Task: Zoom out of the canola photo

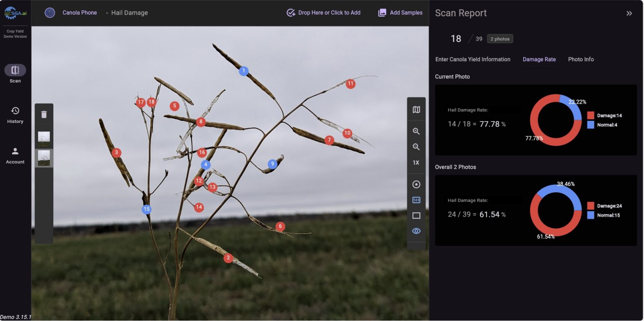Action: point(416,147)
